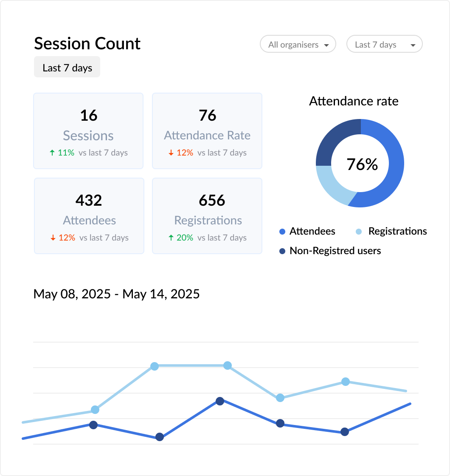The height and width of the screenshot is (476, 450).
Task: Click the green up-arrow on Sessions card
Action: (52, 153)
